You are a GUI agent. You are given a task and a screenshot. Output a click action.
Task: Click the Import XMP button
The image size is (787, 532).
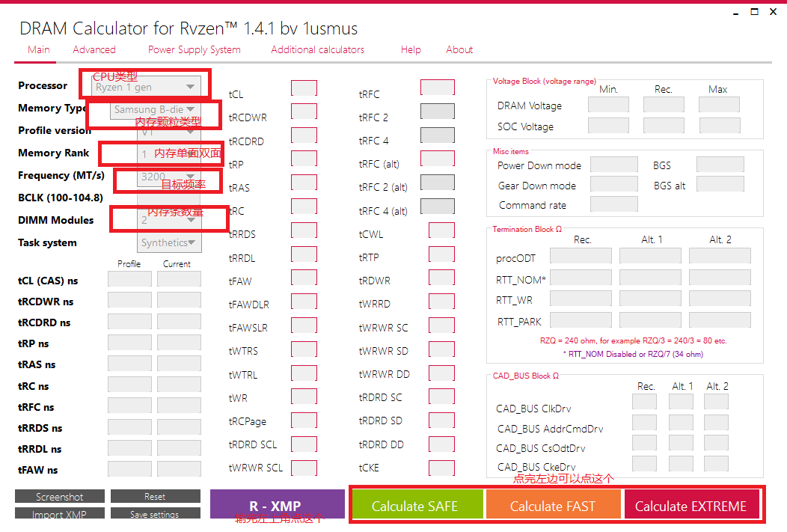60,514
